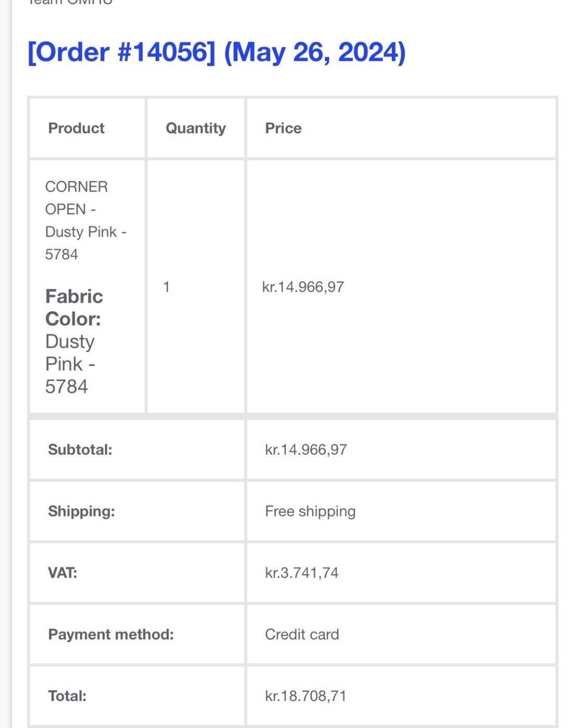This screenshot has width=572, height=728.
Task: Click the Total label
Action: 67,696
